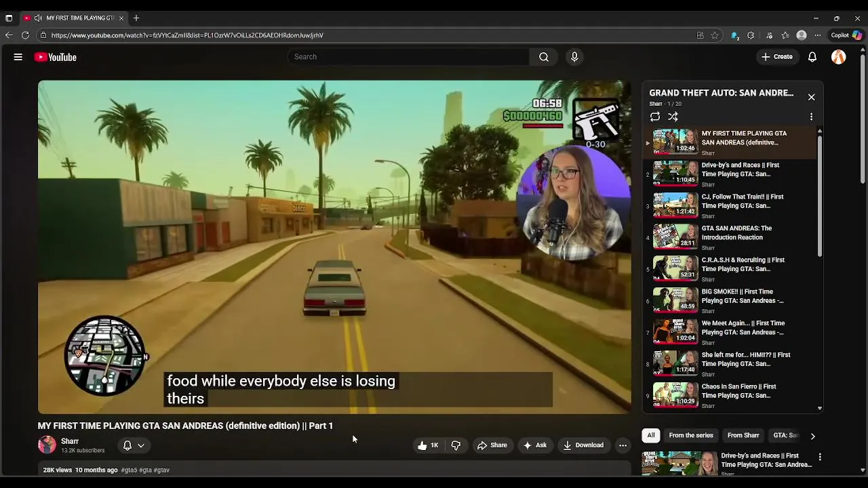Screen dimensions: 868x488
Task: Open playlist options three-dot menu
Action: (811, 117)
